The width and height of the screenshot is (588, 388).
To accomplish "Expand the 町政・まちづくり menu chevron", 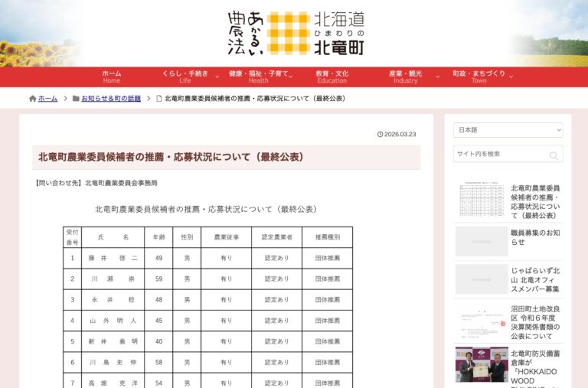I will tap(511, 77).
